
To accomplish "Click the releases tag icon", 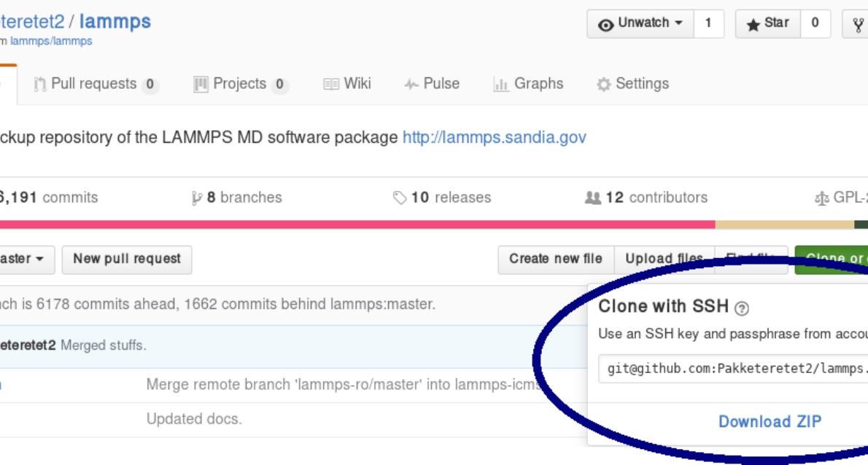I will 399,198.
